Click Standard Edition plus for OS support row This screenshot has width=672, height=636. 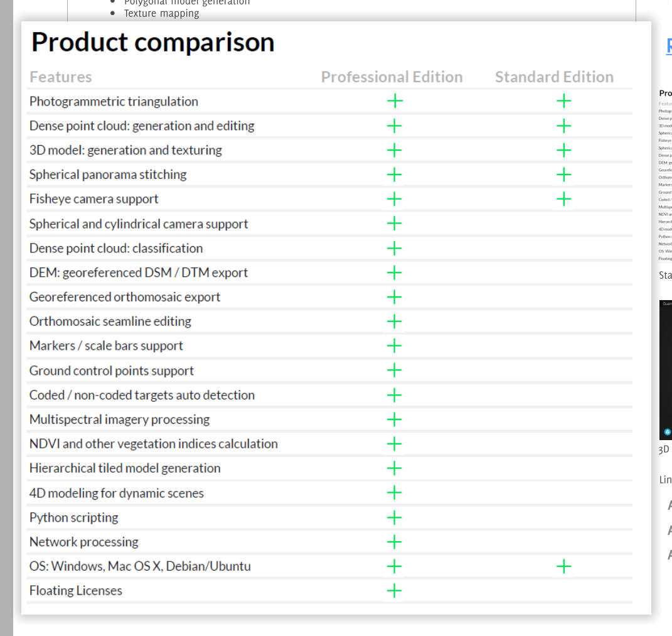(563, 566)
